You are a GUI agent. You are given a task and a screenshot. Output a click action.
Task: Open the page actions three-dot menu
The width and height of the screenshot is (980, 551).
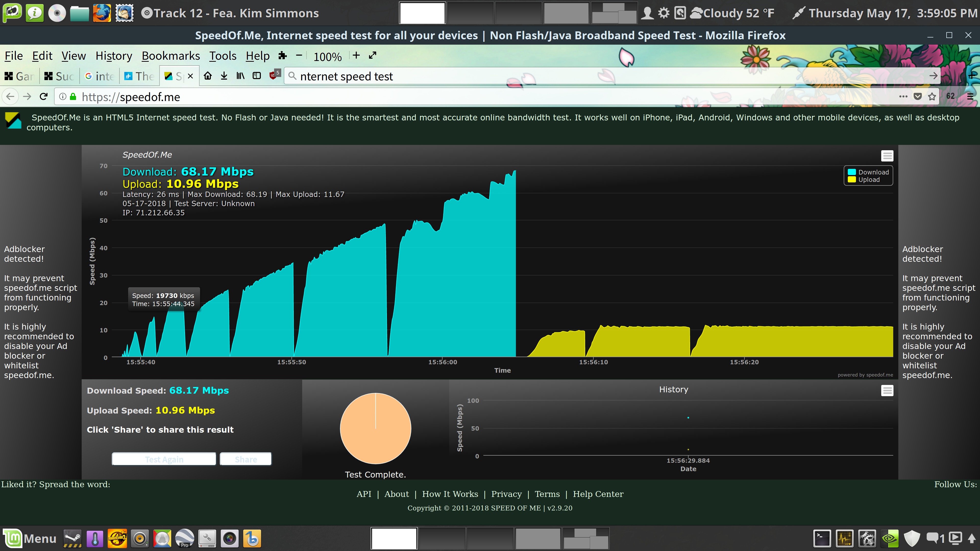903,97
